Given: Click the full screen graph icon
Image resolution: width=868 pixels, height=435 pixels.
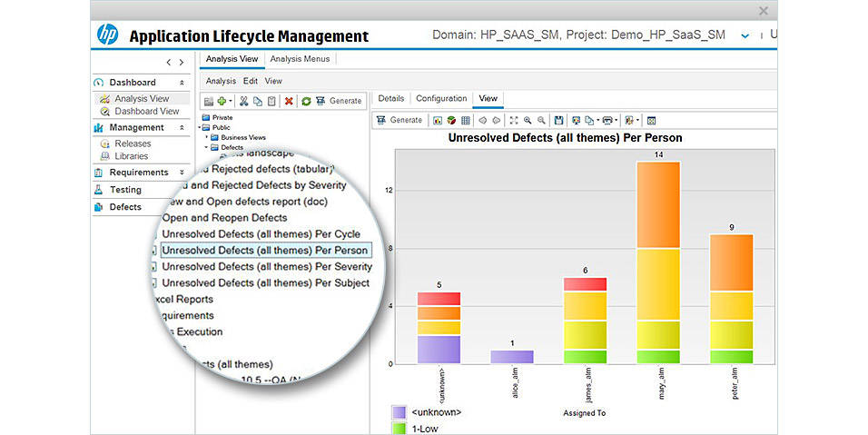Looking at the screenshot, I should pos(514,120).
